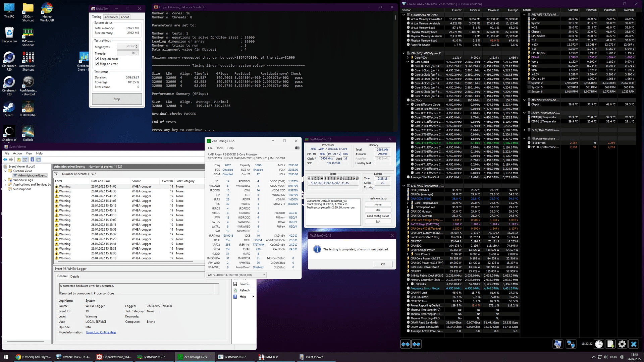Image resolution: width=644 pixels, height=362 pixels.
Task: Increase Megabytes spinner in RAM Test
Action: (x=137, y=45)
